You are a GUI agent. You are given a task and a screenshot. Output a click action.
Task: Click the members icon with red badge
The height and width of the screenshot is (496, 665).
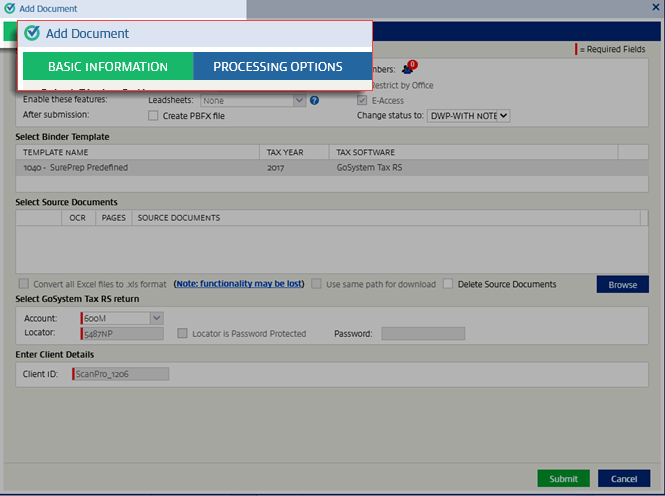coord(408,69)
